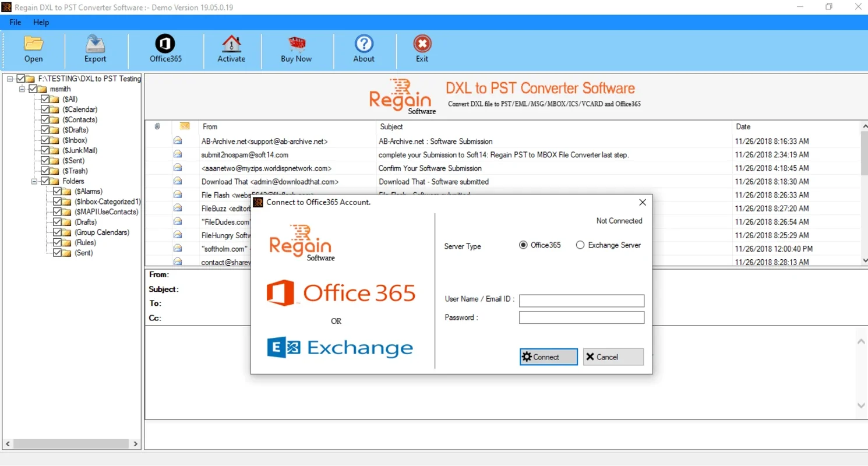Click folder tree horizontal scrollbar right arrow

click(136, 444)
